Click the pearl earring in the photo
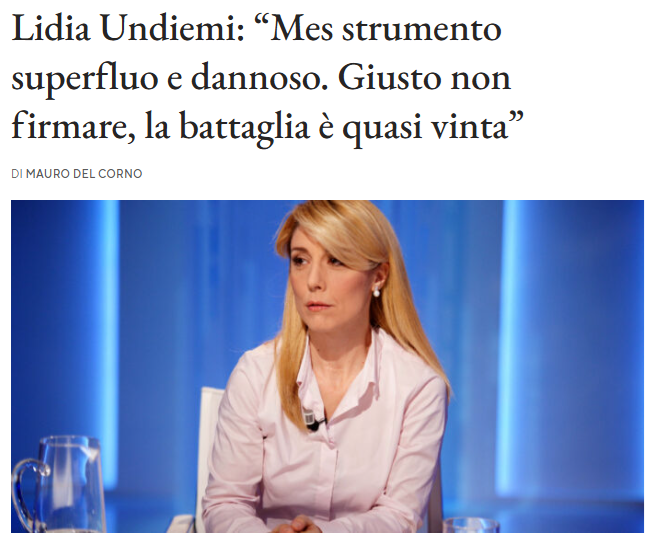The width and height of the screenshot is (653, 542). pos(376,292)
